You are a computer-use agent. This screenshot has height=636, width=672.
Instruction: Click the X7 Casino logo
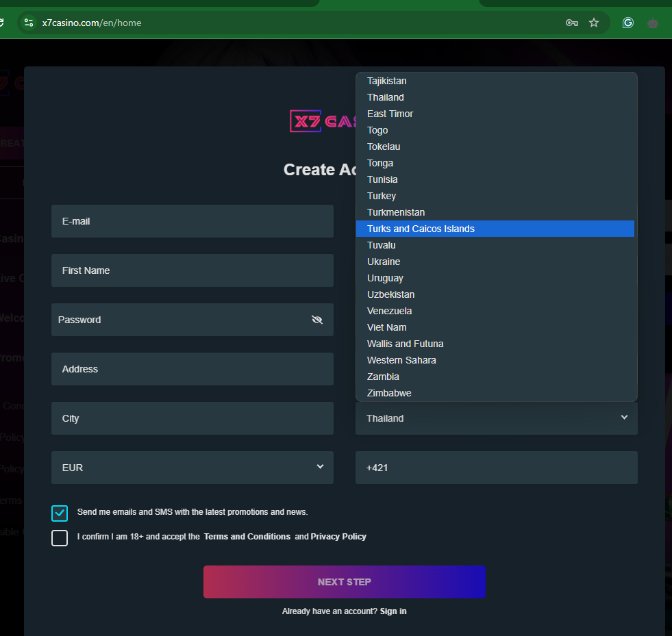click(x=323, y=121)
